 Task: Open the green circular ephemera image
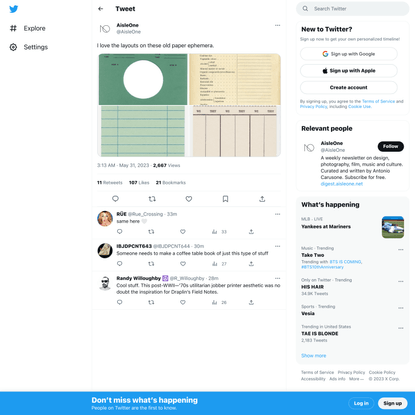(143, 79)
